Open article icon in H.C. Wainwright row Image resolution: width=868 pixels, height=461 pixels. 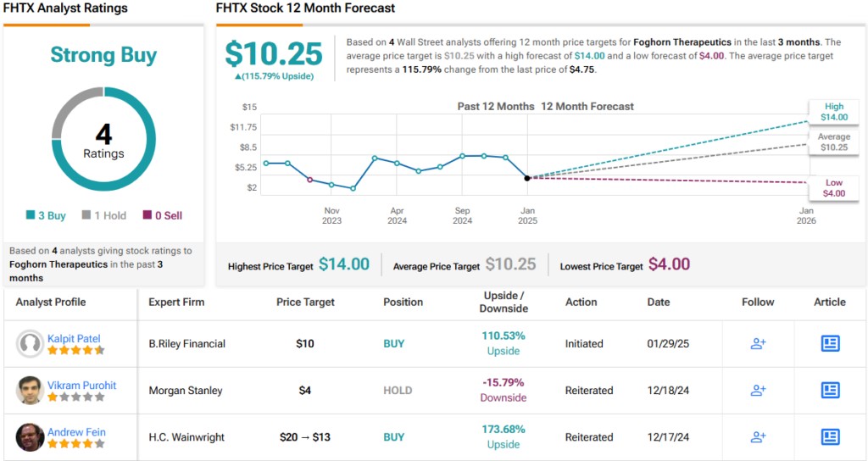(x=830, y=436)
